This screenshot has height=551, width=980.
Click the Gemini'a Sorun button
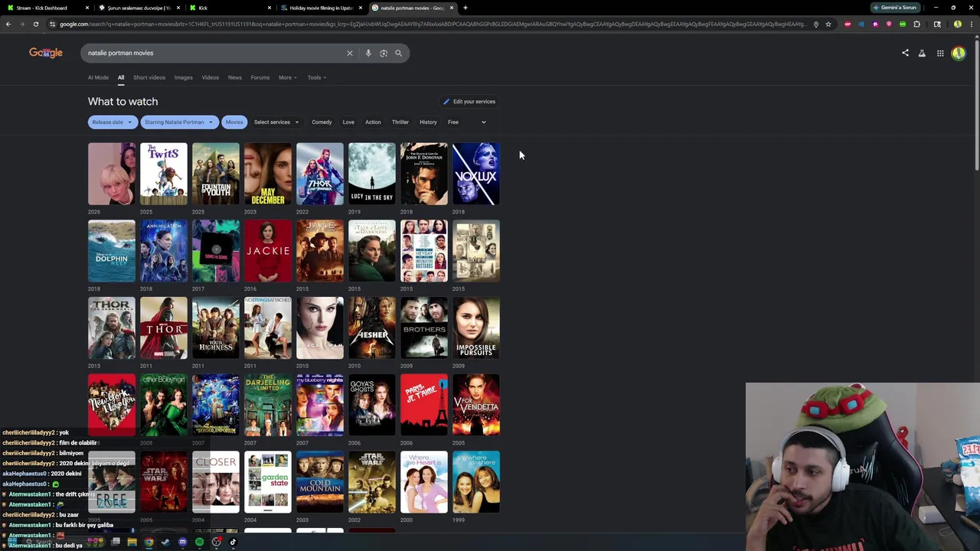point(895,8)
